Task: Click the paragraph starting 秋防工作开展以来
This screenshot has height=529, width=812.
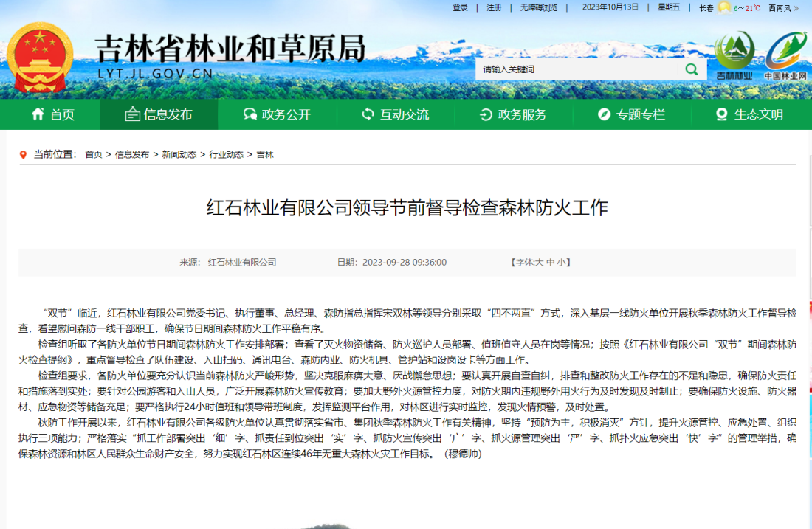Action: (407, 438)
